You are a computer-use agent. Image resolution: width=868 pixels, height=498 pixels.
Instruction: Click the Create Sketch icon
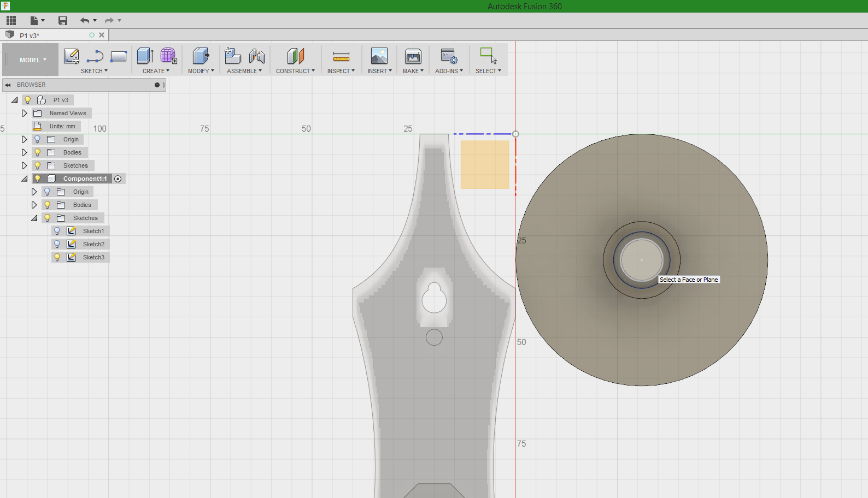[x=72, y=56]
